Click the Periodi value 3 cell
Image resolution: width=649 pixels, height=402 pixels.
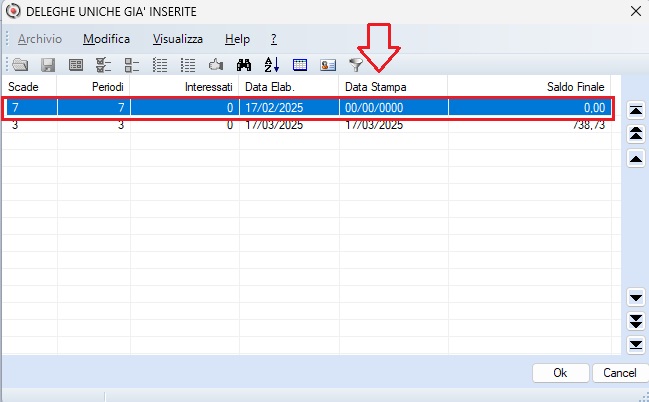(94, 125)
